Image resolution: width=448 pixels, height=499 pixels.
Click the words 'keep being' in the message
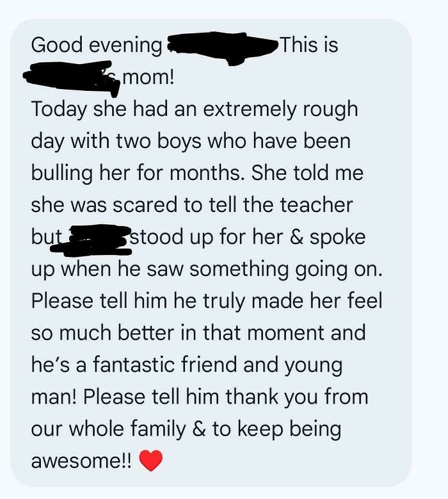[x=289, y=429]
